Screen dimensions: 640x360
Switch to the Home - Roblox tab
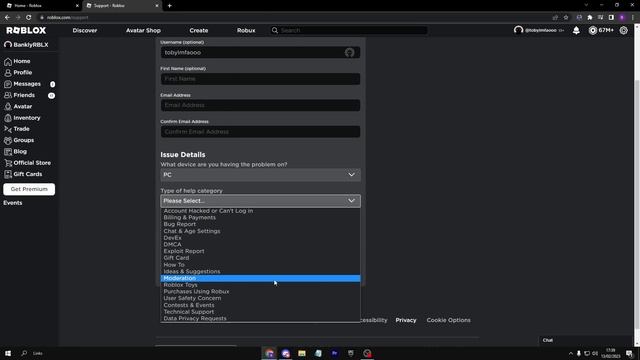point(42,6)
